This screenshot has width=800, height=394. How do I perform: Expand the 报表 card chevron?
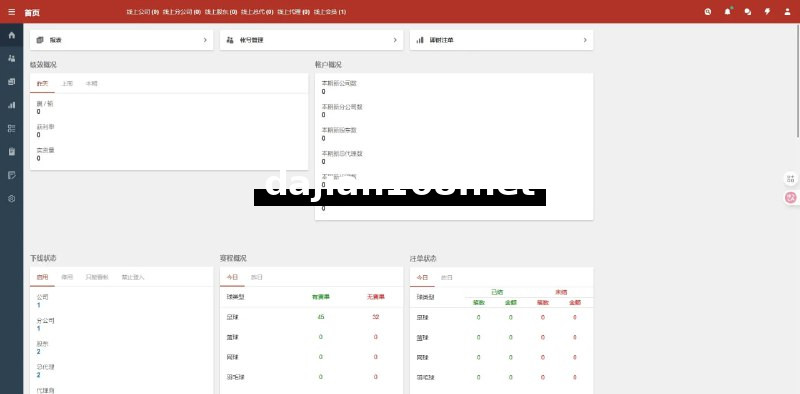[205, 40]
